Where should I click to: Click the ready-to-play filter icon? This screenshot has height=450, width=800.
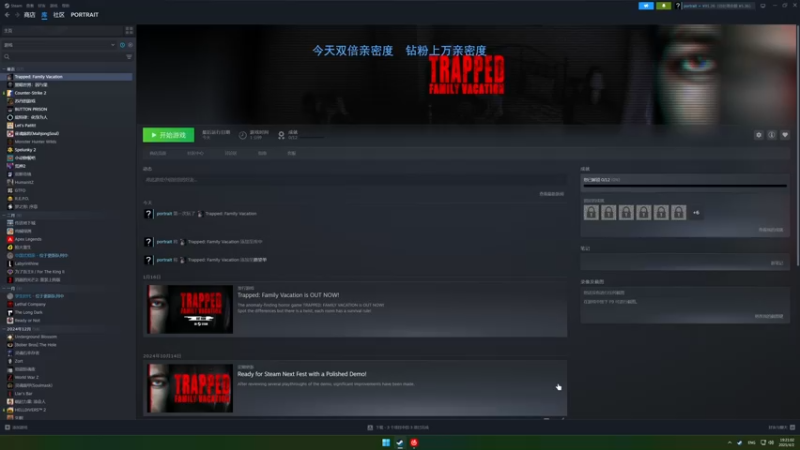click(130, 45)
